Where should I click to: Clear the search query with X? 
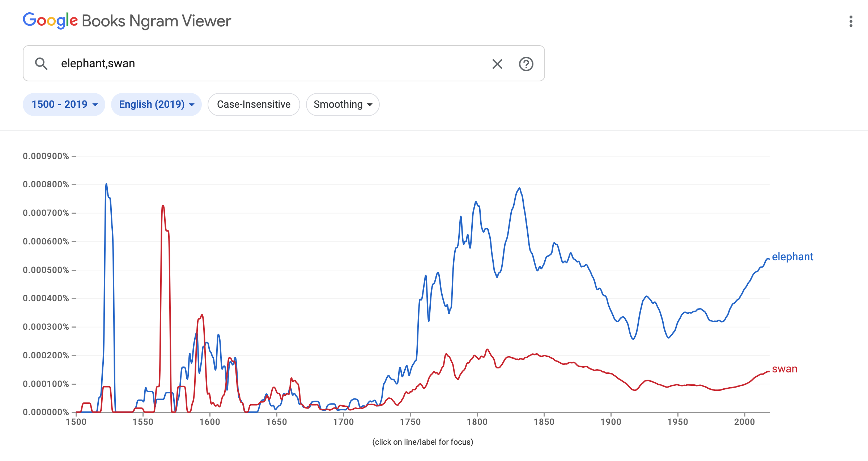(x=497, y=64)
